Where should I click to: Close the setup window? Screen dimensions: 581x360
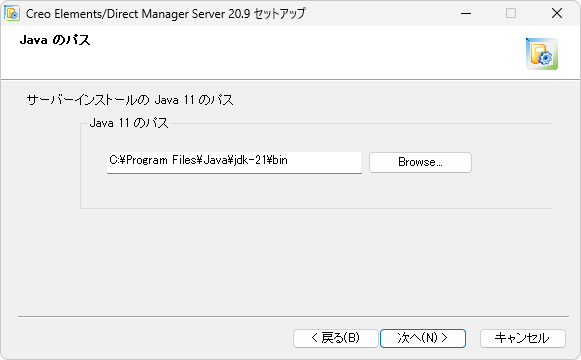point(557,13)
